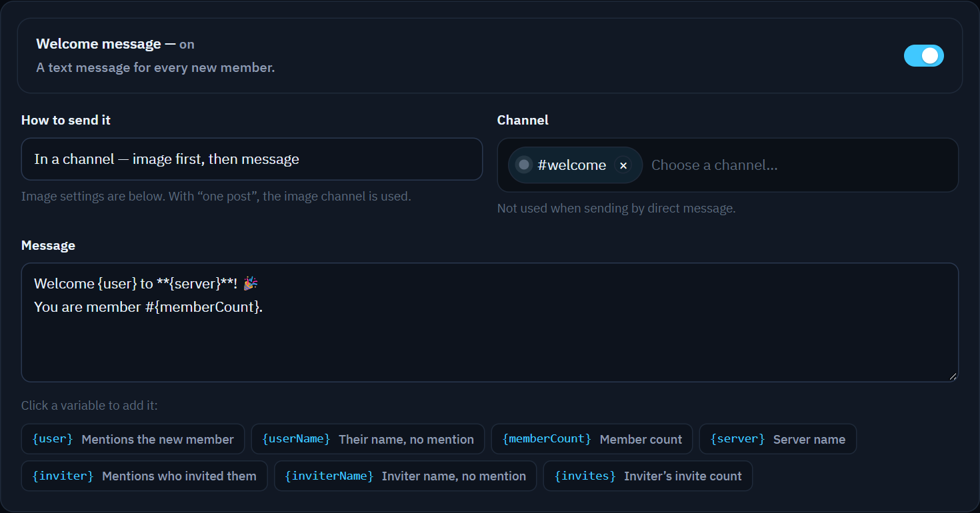The width and height of the screenshot is (980, 513).
Task: Click the Welcome message heading
Action: click(115, 44)
